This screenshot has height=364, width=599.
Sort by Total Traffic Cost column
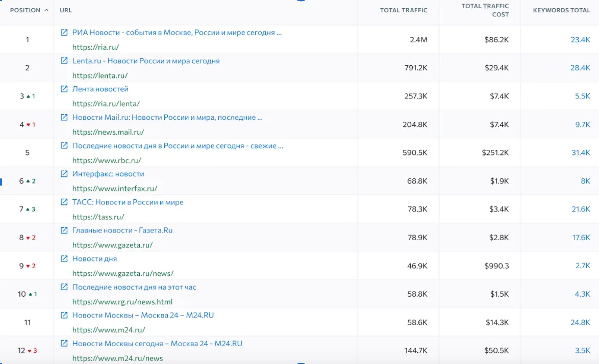[485, 10]
